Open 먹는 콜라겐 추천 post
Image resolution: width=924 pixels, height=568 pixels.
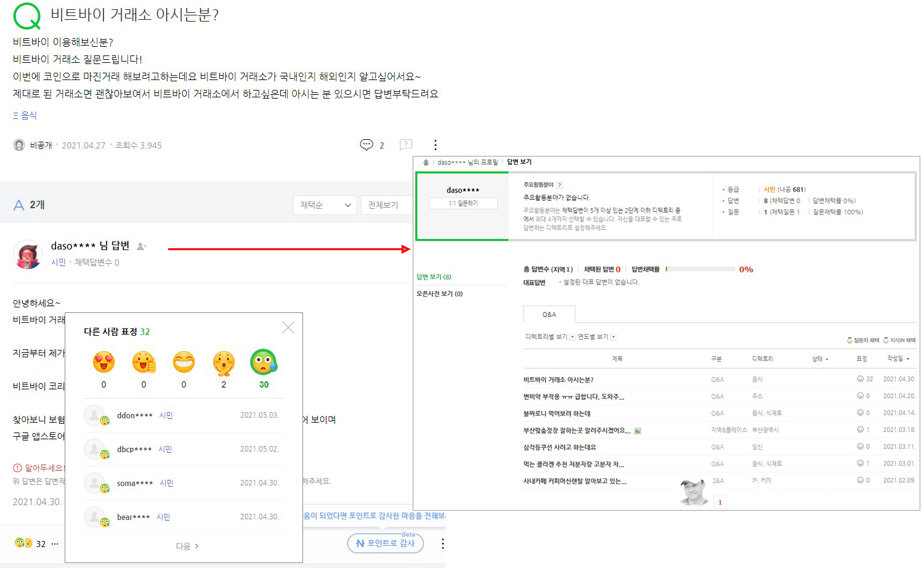pos(573,465)
